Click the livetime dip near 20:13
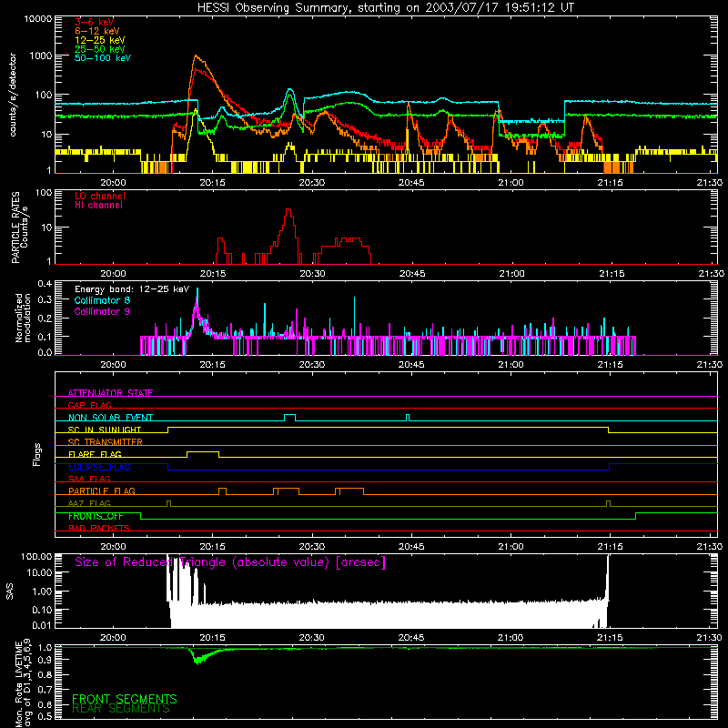This screenshot has width=728, height=728. 198,658
